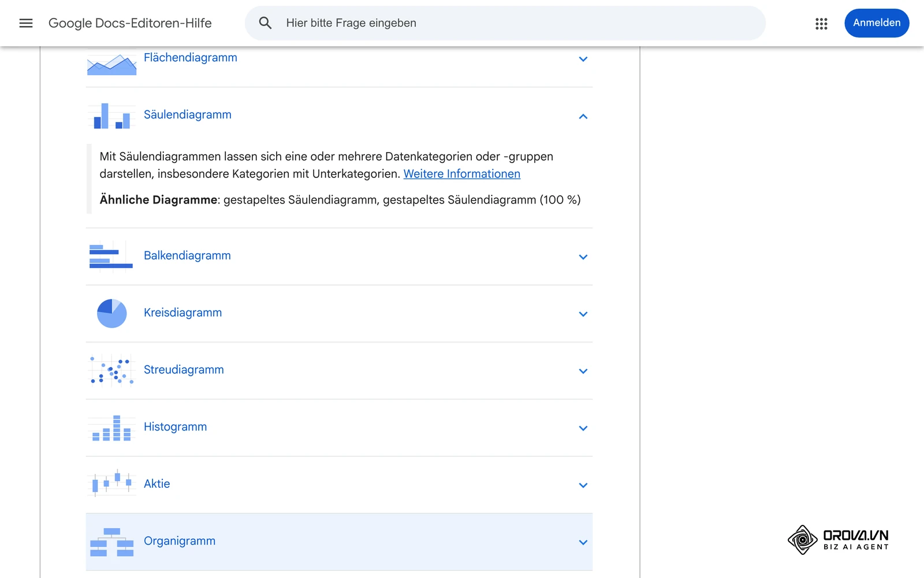Click the Säulendiagramm heading text
This screenshot has width=924, height=578.
(188, 114)
